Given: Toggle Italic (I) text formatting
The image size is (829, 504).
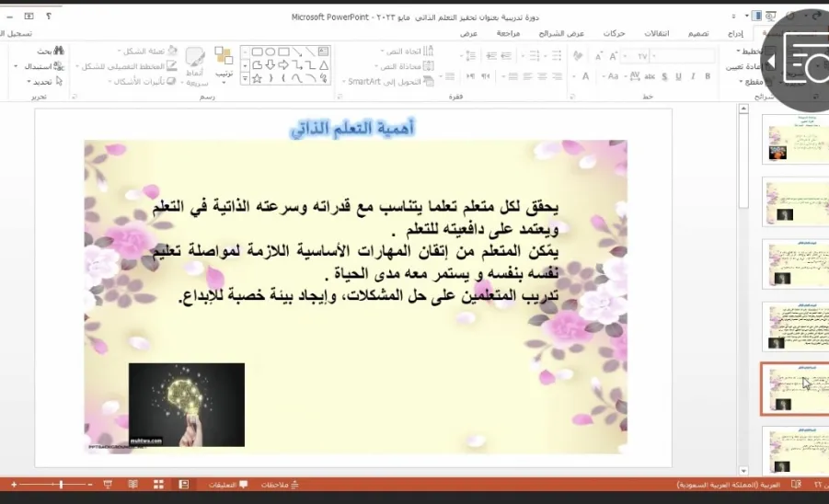Looking at the screenshot, I should (x=693, y=76).
